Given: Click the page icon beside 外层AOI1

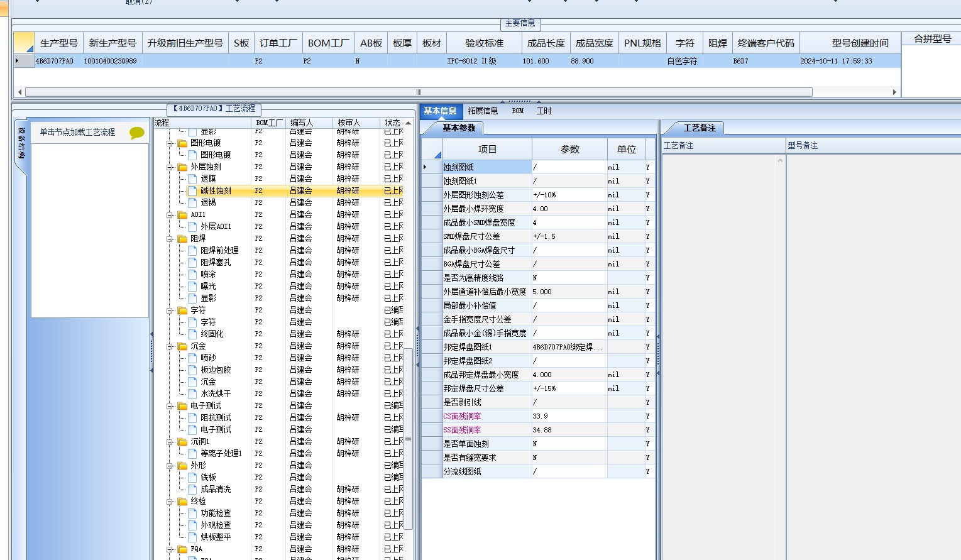Looking at the screenshot, I should point(193,227).
